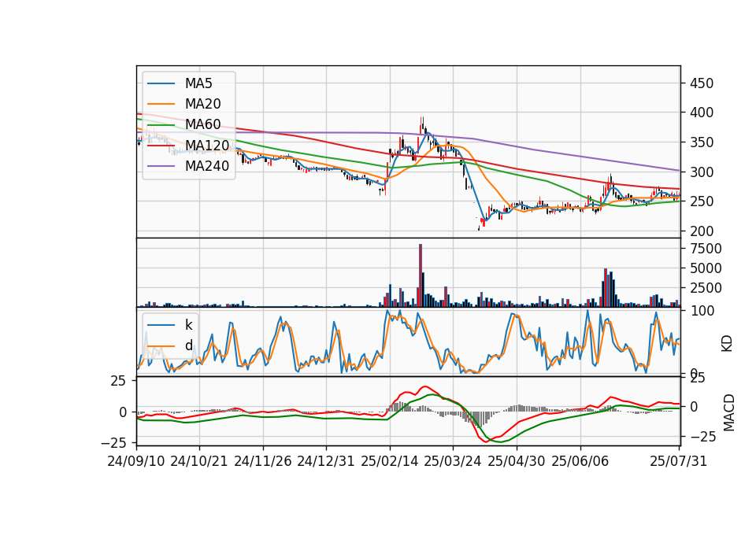Image resolution: width=756 pixels, height=543 pixels.
Task: Click the 25/03/24 date label
Action: (x=453, y=461)
